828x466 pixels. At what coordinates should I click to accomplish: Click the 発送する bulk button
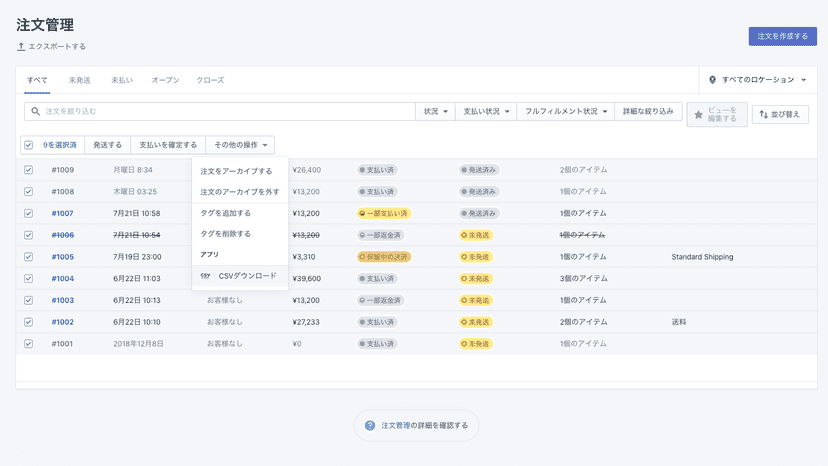tap(107, 145)
